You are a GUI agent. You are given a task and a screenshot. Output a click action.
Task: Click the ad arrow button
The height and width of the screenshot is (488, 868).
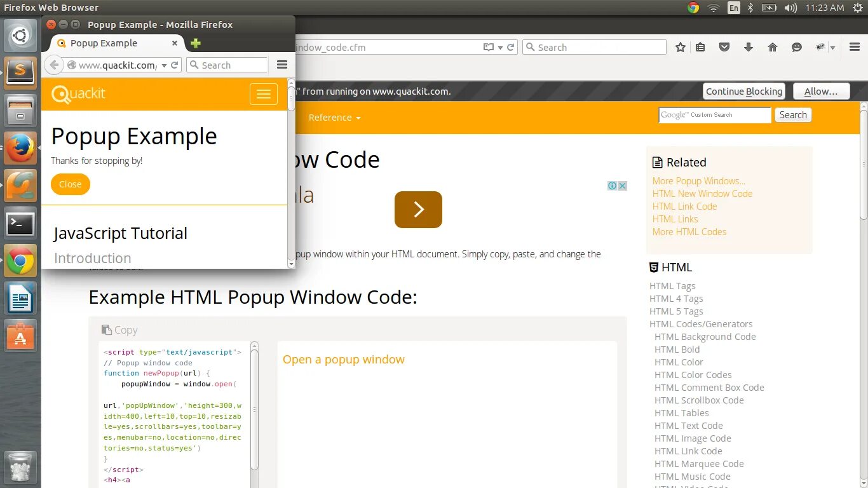pos(418,210)
